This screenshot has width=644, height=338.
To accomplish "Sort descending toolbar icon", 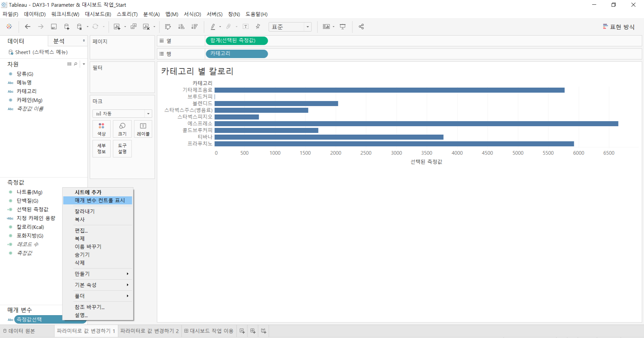I will click(x=194, y=27).
